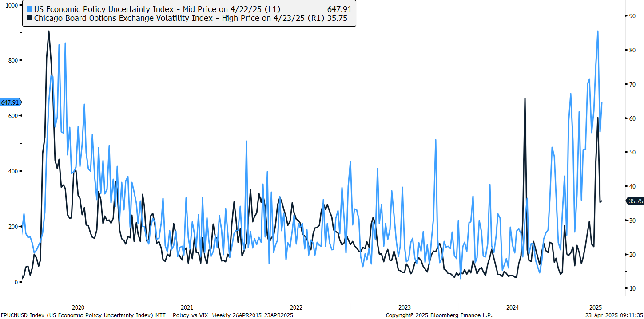
Task: Click the 20 label on the right axis
Action: click(x=632, y=255)
